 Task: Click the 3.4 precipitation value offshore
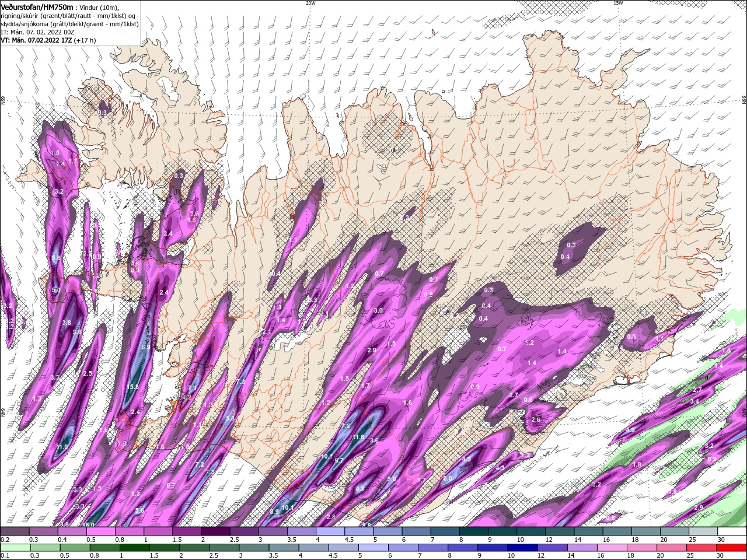coord(694,402)
